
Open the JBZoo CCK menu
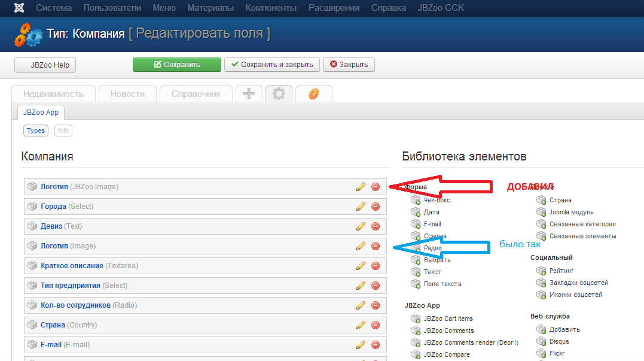[x=441, y=8]
